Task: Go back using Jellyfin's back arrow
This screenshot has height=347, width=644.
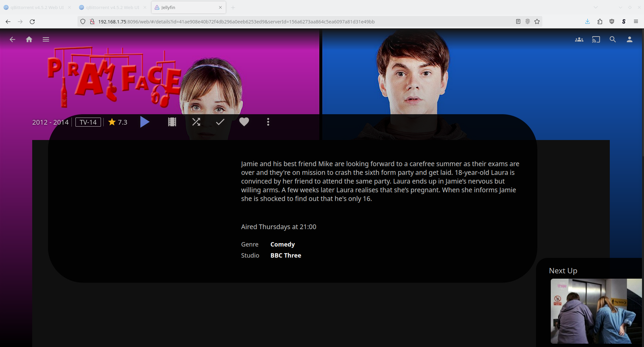Action: click(x=12, y=40)
